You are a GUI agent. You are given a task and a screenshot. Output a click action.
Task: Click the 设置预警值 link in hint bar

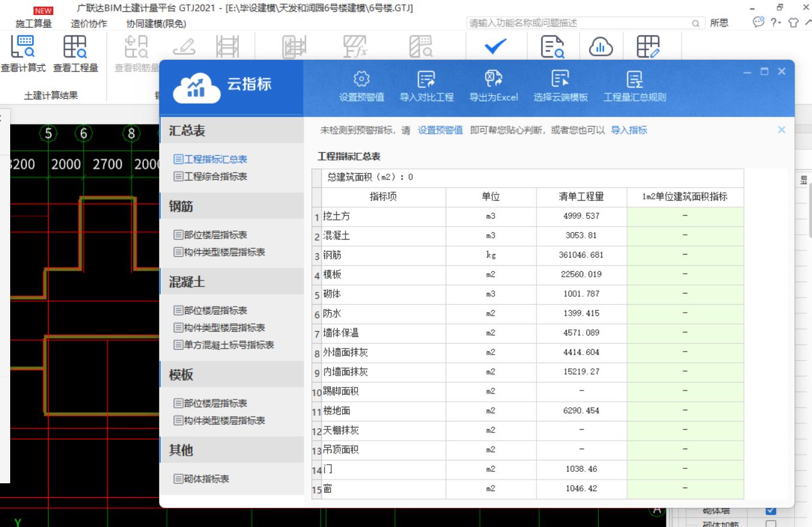(440, 130)
